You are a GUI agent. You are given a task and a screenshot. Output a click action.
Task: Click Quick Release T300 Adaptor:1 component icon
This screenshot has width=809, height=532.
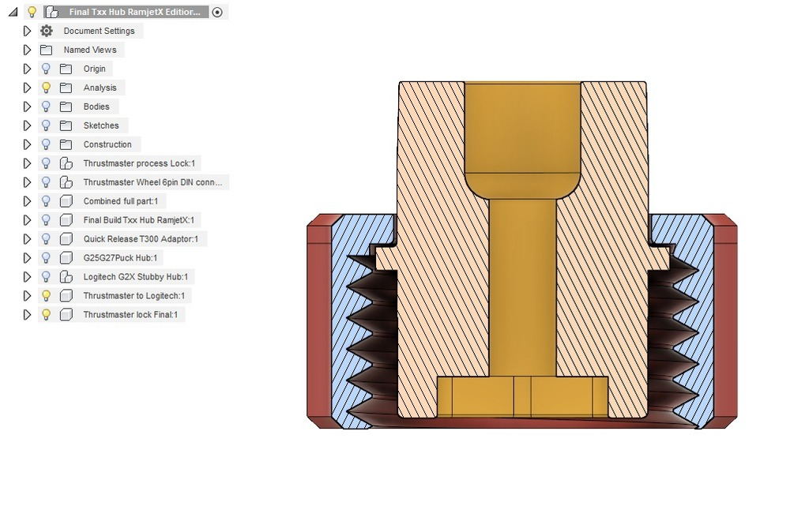[66, 239]
